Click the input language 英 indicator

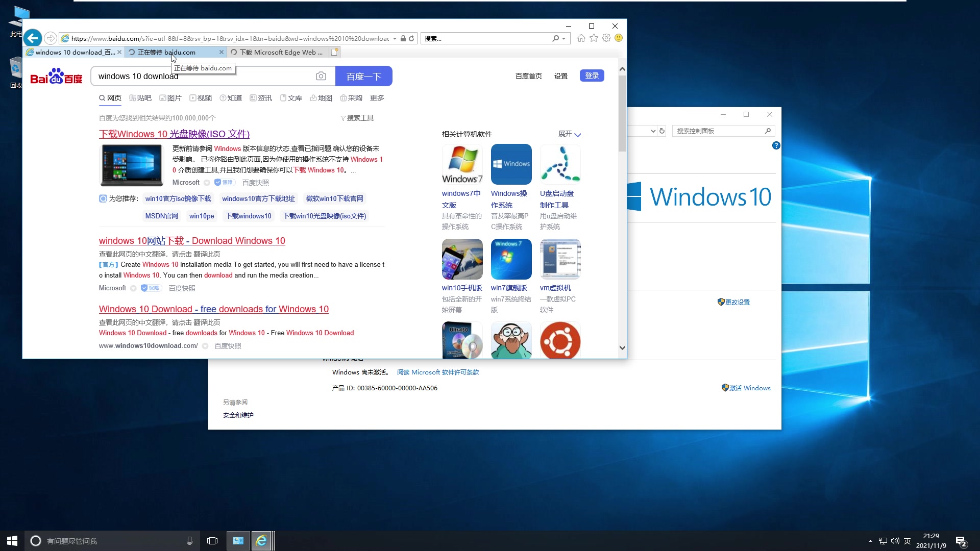pos(907,541)
